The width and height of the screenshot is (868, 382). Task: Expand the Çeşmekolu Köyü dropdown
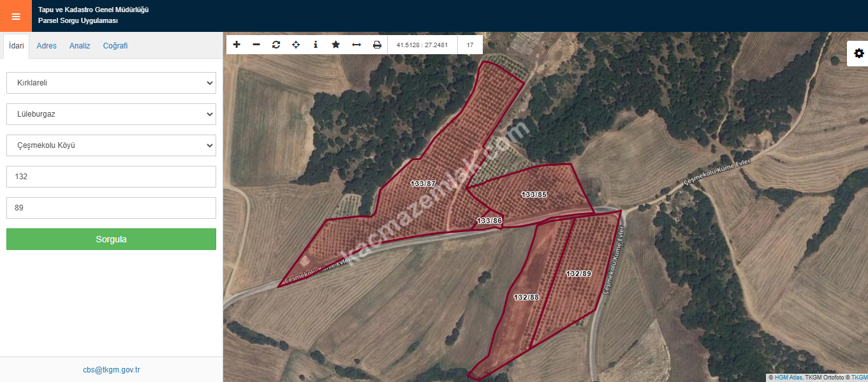[111, 145]
